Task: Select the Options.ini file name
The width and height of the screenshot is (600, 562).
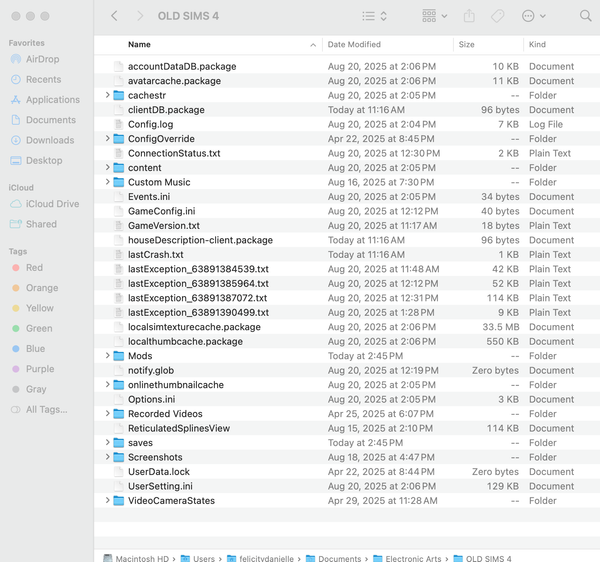Action: click(152, 399)
